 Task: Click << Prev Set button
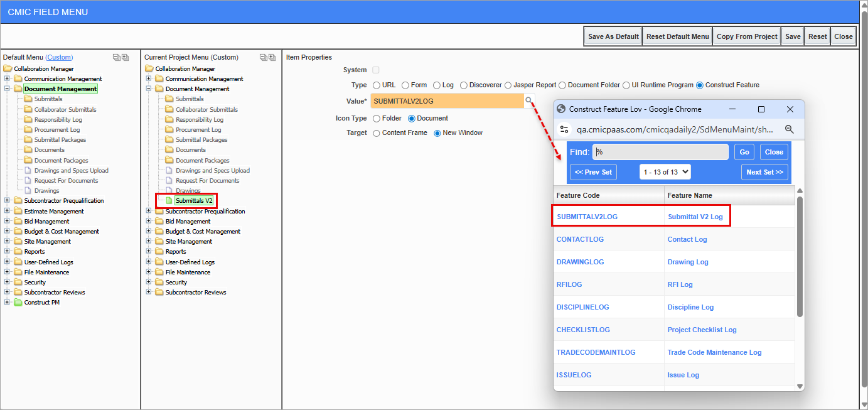pos(593,172)
